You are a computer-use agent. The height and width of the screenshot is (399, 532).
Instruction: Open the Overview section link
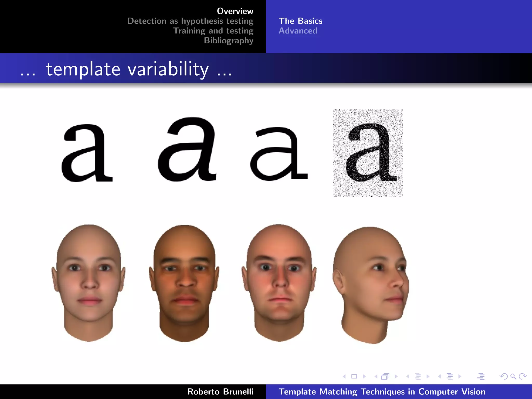tap(235, 11)
